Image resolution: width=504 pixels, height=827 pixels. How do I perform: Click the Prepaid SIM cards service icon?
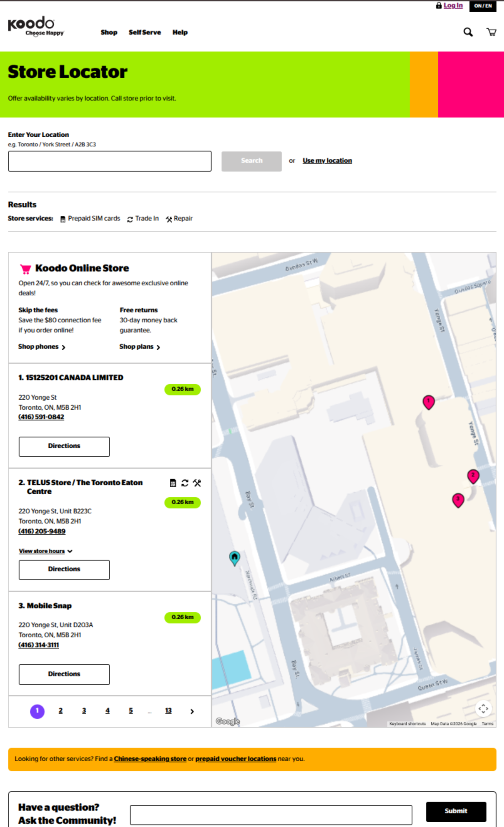pyautogui.click(x=63, y=219)
